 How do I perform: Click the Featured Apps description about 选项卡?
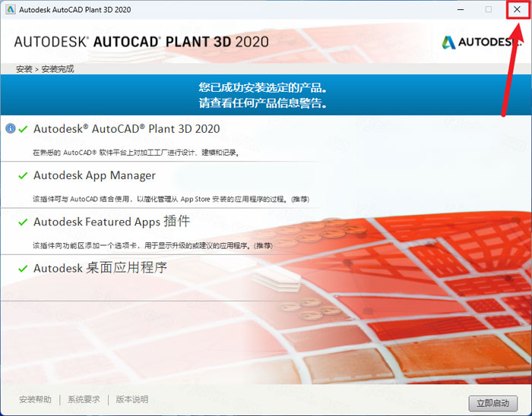(x=153, y=246)
